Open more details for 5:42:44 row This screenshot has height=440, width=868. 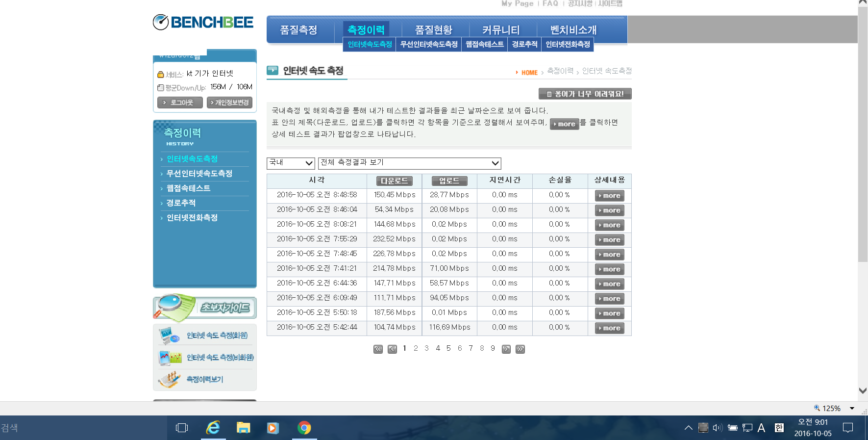[609, 328]
